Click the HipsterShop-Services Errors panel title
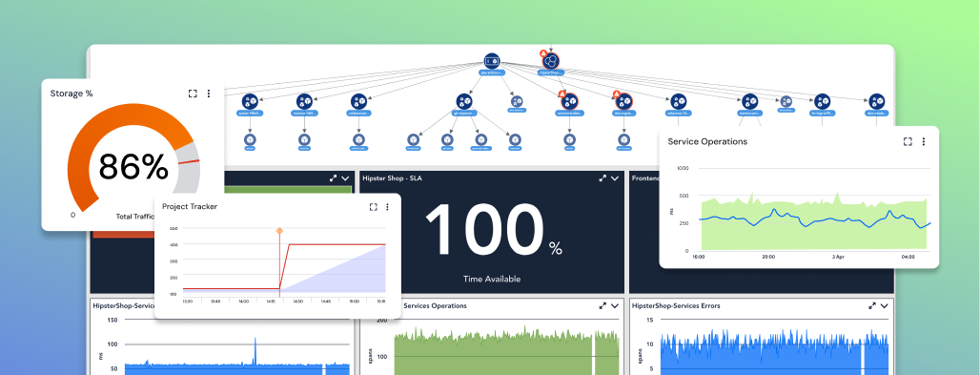The height and width of the screenshot is (375, 980). 676,306
